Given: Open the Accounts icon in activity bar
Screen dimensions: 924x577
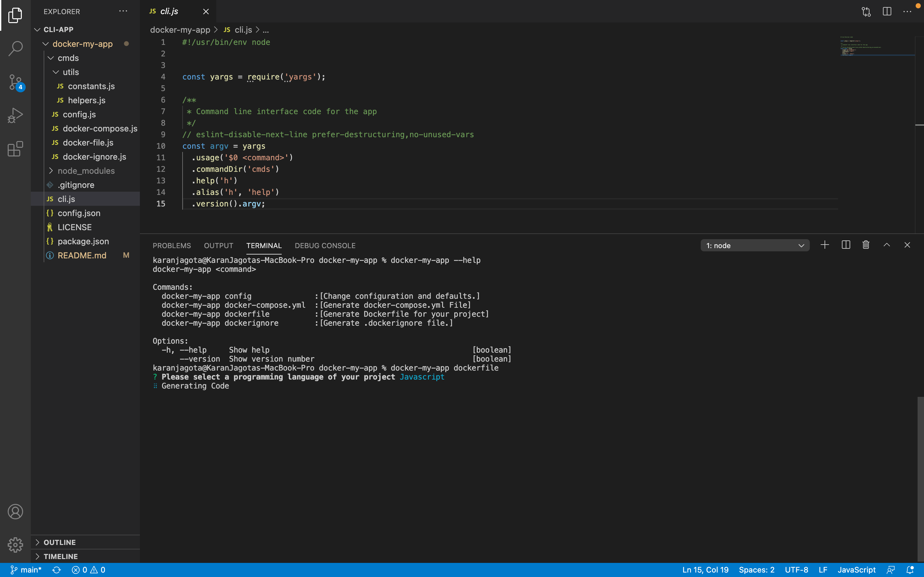Looking at the screenshot, I should click(x=15, y=511).
